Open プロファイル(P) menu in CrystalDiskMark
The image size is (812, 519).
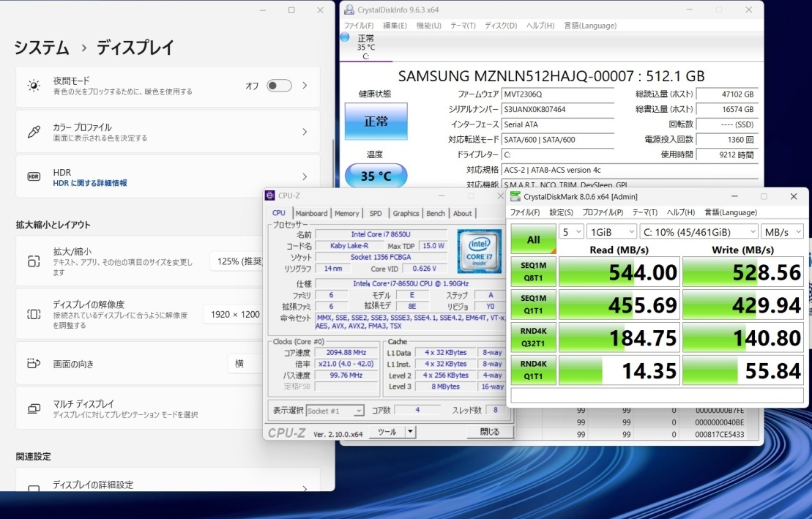603,212
